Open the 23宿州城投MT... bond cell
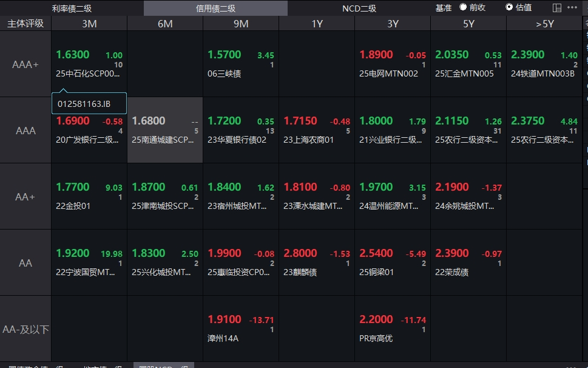This screenshot has width=588, height=368. tap(241, 197)
